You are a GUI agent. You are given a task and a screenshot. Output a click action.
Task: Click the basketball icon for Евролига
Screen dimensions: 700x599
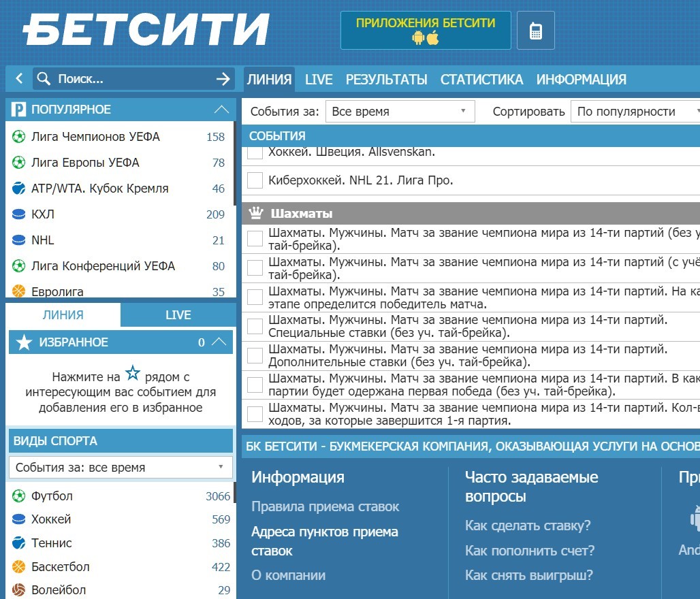[x=19, y=291]
